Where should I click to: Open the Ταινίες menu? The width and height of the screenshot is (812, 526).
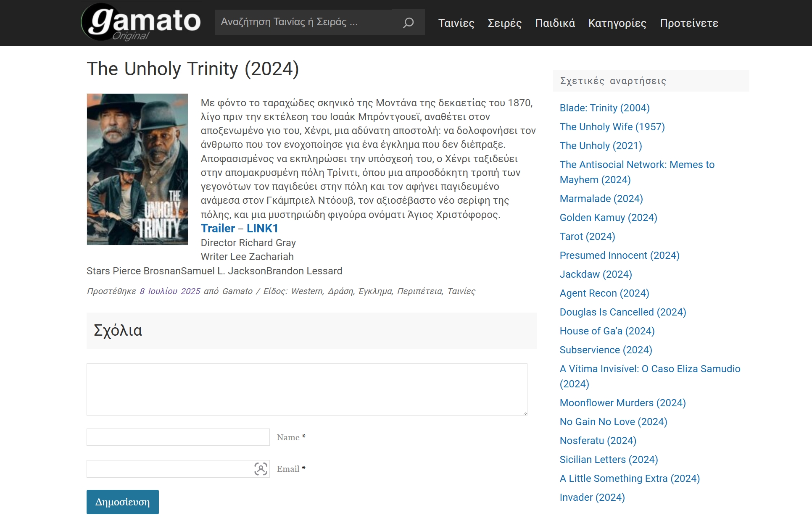click(x=456, y=23)
